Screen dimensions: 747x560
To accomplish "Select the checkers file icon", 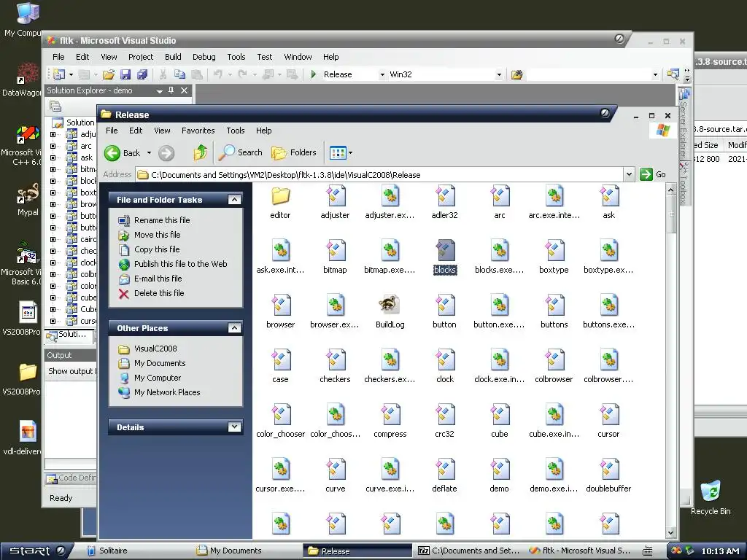I will click(x=336, y=360).
